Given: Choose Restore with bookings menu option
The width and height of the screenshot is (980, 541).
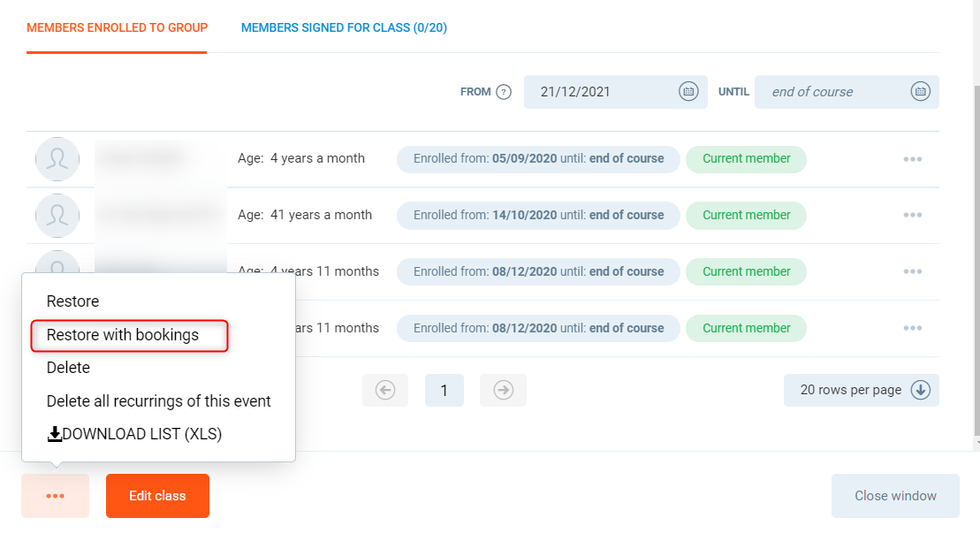Looking at the screenshot, I should click(x=123, y=335).
